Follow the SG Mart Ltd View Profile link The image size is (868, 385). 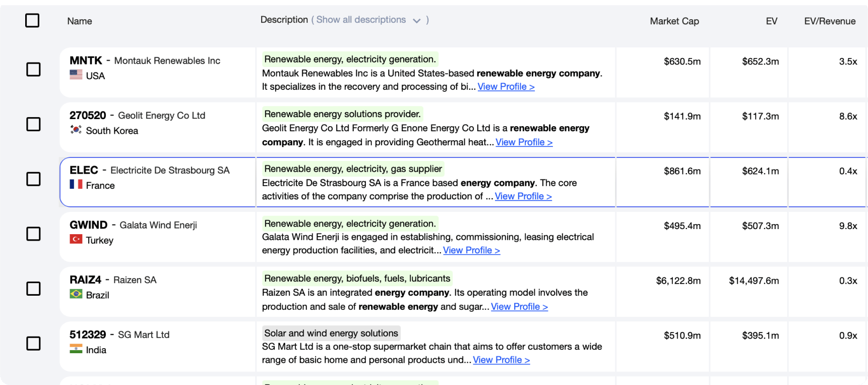pos(501,360)
